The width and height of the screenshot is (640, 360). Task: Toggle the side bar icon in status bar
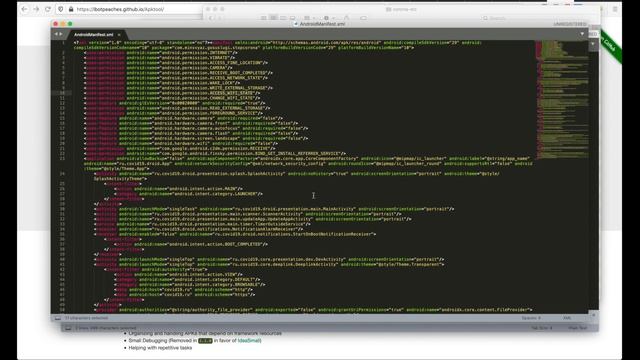point(58,318)
